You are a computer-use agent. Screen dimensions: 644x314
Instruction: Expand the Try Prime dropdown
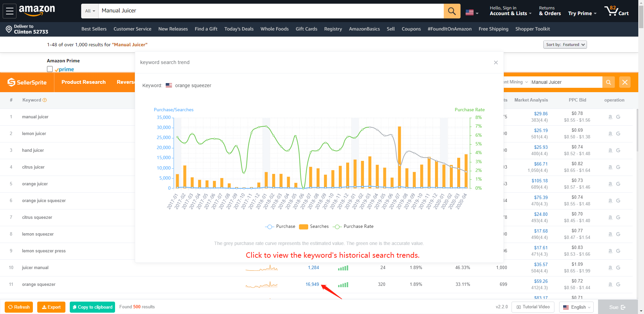tap(582, 13)
